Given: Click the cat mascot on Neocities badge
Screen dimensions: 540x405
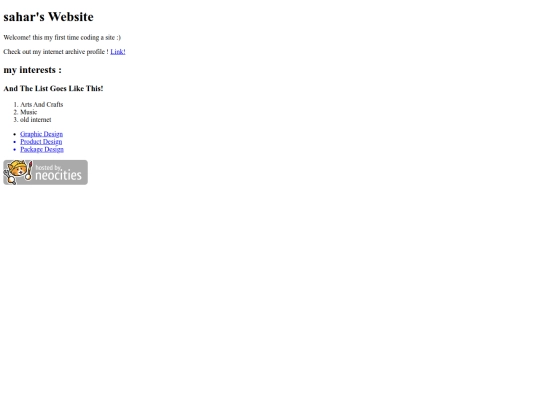Looking at the screenshot, I should point(18,172).
